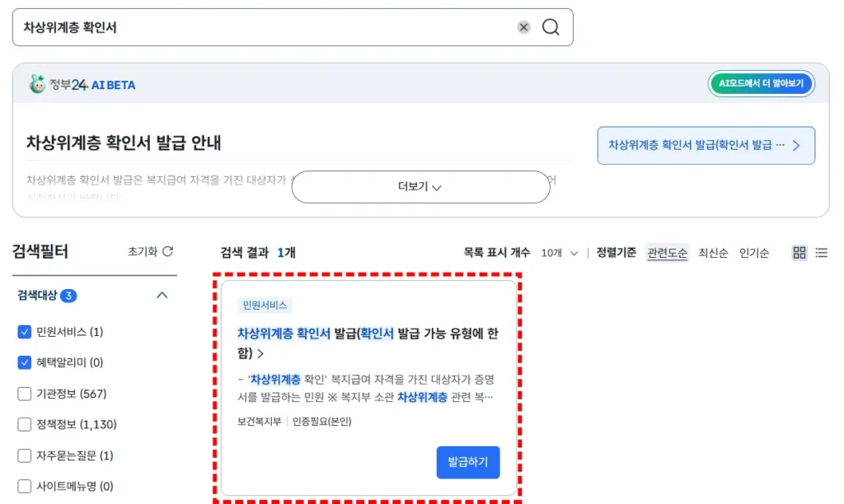This screenshot has width=844, height=504.
Task: Click the 민원서비스 tag on result card
Action: (265, 305)
